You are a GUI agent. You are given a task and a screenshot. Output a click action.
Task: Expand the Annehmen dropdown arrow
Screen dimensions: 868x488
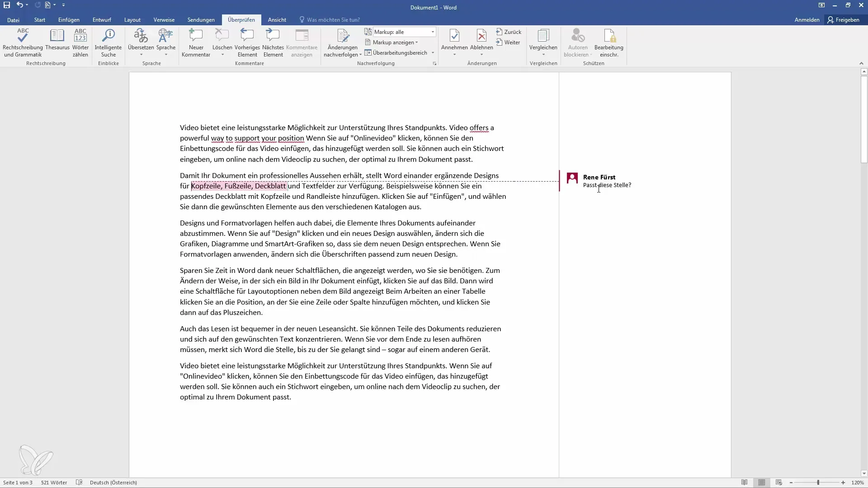click(454, 55)
